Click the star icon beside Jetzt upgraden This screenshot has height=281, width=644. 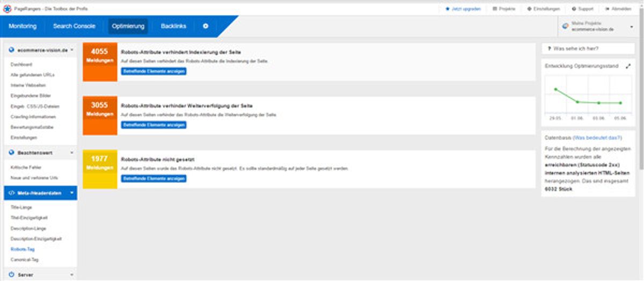[448, 9]
